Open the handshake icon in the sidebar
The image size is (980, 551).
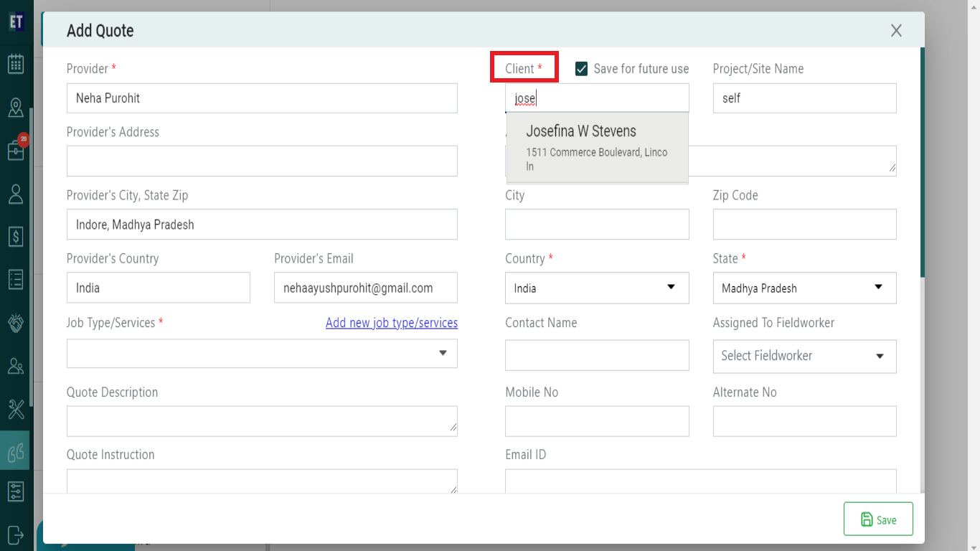(x=16, y=323)
